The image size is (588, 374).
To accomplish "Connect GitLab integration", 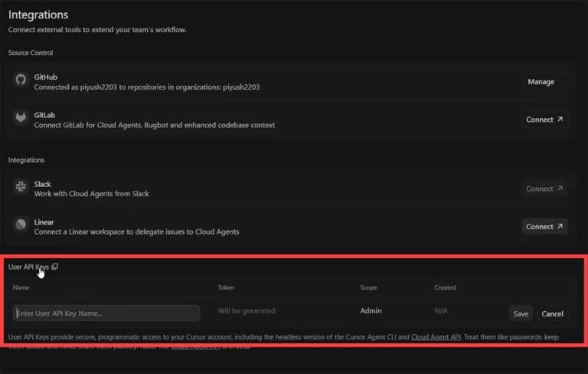I will tap(544, 120).
